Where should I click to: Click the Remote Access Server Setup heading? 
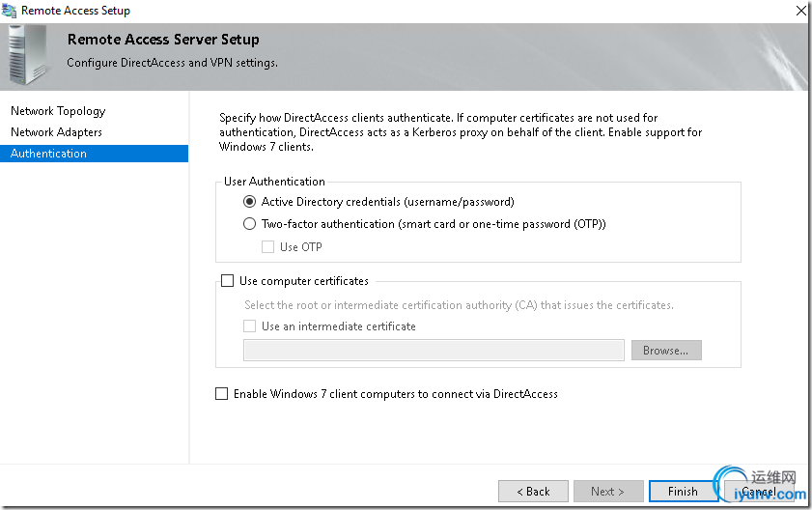click(x=162, y=40)
